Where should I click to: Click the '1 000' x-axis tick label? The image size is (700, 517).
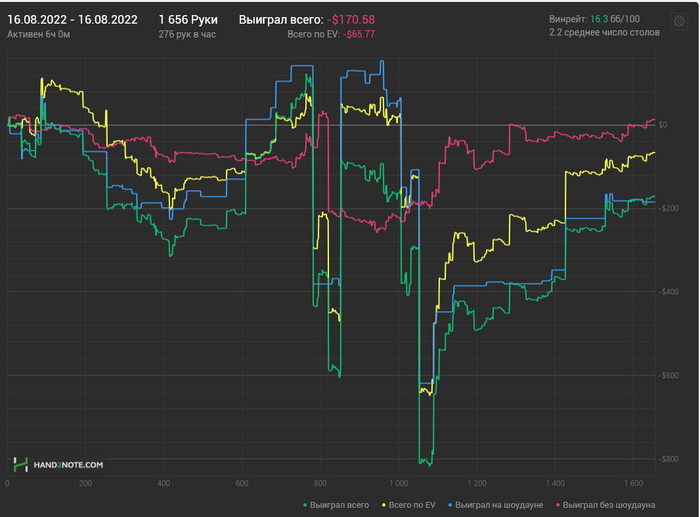pyautogui.click(x=398, y=483)
